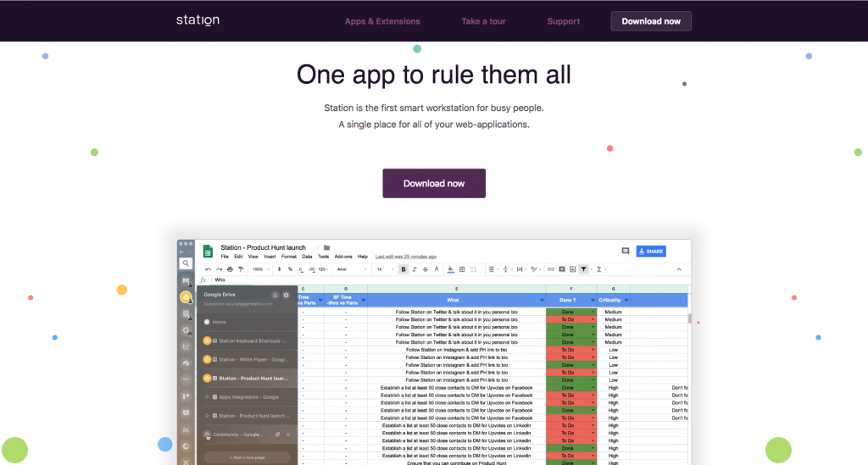Click the Take a tour nav link
The width and height of the screenshot is (868, 465).
point(484,21)
